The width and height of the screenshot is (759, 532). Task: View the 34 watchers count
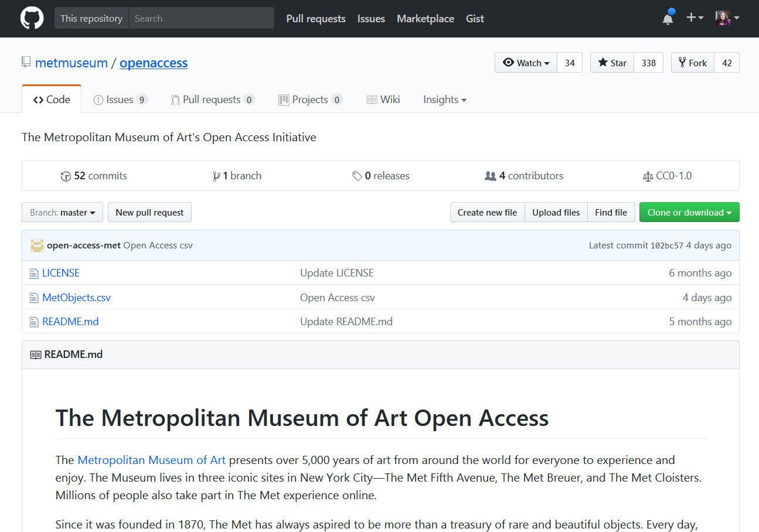click(570, 63)
